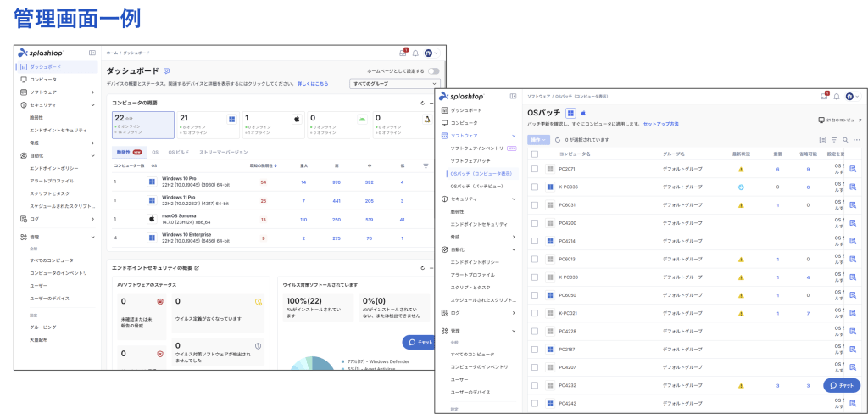Image resolution: width=868 pixels, height=414 pixels.
Task: Expand 脅威 in the Dashboard window sidebar
Action: pos(93,143)
